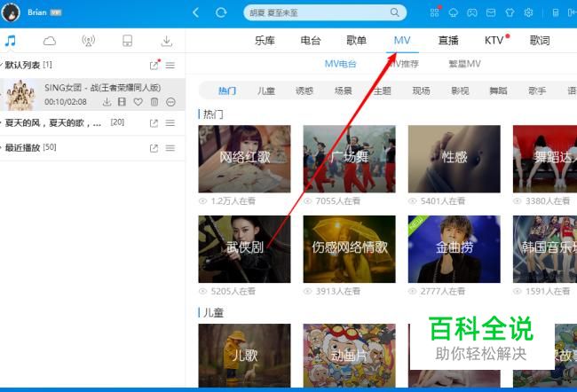Viewport: 577px width, 392px height.
Task: Select the 繁星MV sub-tab
Action: [464, 64]
